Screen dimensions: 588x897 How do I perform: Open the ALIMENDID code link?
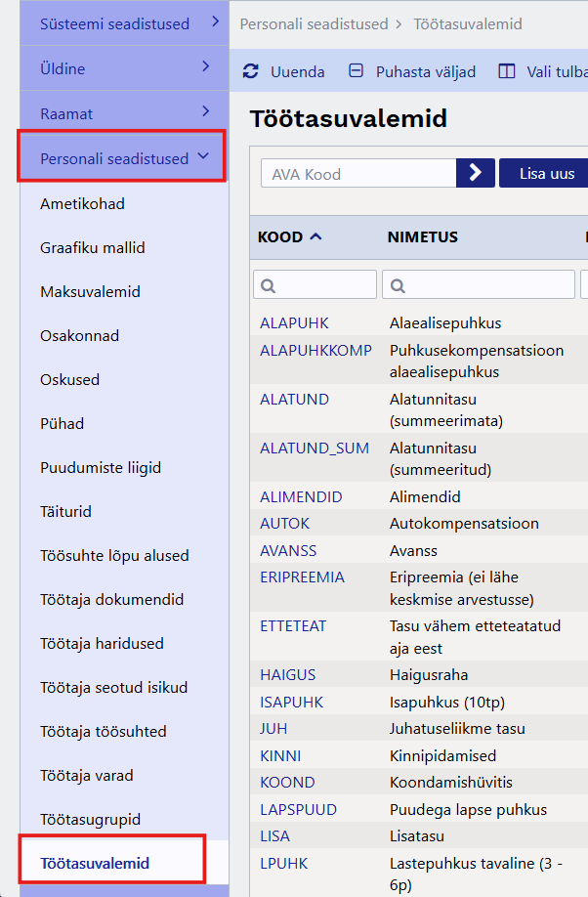pos(301,497)
